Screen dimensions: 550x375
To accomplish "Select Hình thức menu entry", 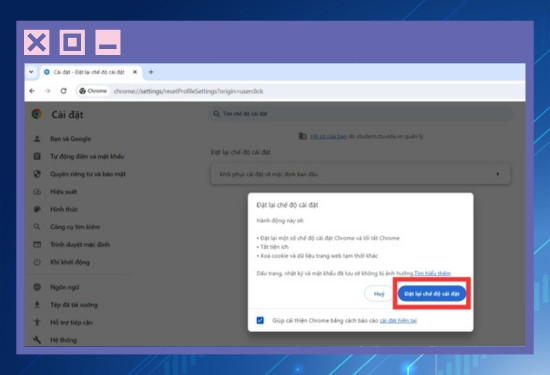I will (x=64, y=209).
